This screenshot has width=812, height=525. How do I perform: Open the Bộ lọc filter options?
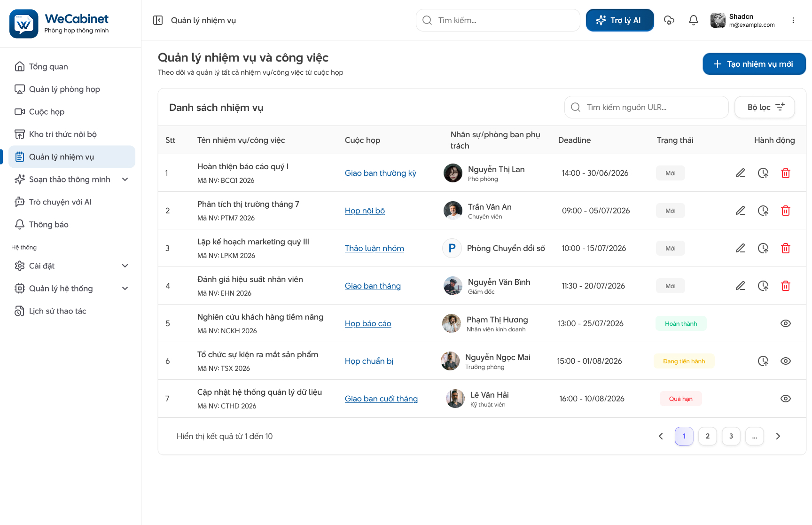(765, 107)
